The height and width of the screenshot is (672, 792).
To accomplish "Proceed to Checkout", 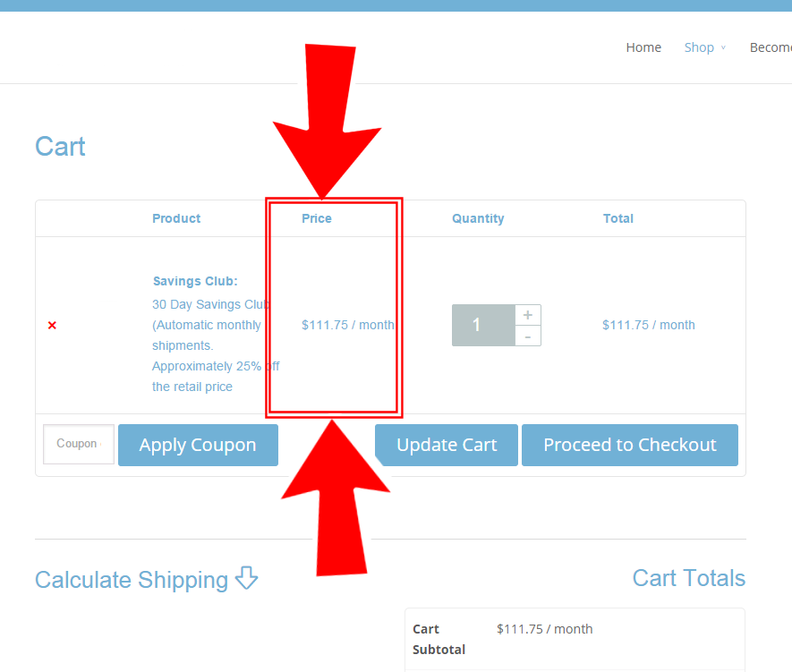I will point(630,445).
